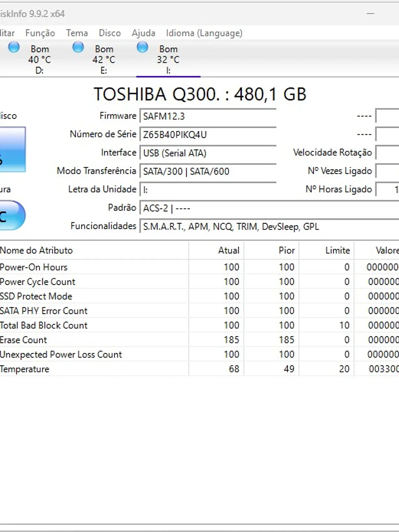Select drive I: status indicator icon
The width and height of the screenshot is (399, 532).
(142, 47)
